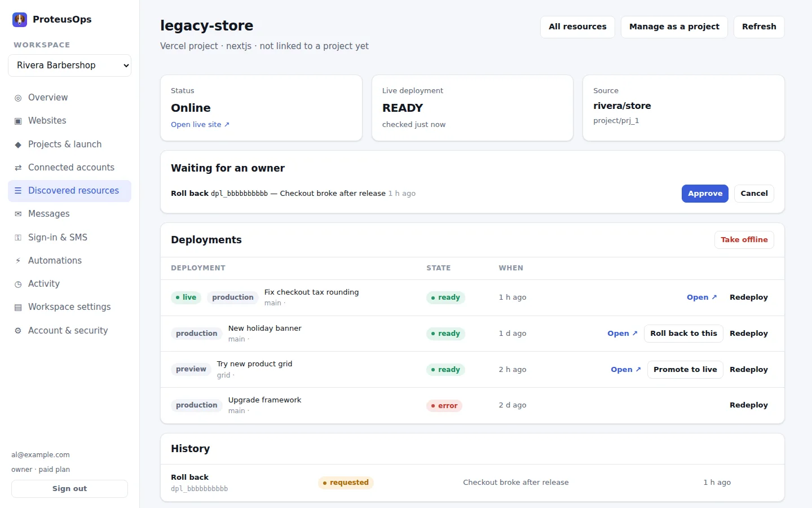Viewport: 812px width, 508px height.
Task: Redeploy the failed Upgrade framework deployment
Action: coord(749,405)
